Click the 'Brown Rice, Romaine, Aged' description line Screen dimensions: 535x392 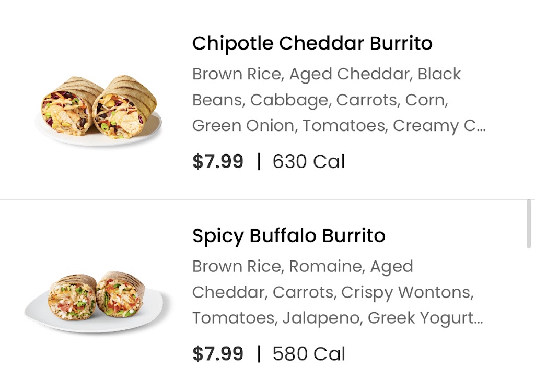click(x=303, y=267)
